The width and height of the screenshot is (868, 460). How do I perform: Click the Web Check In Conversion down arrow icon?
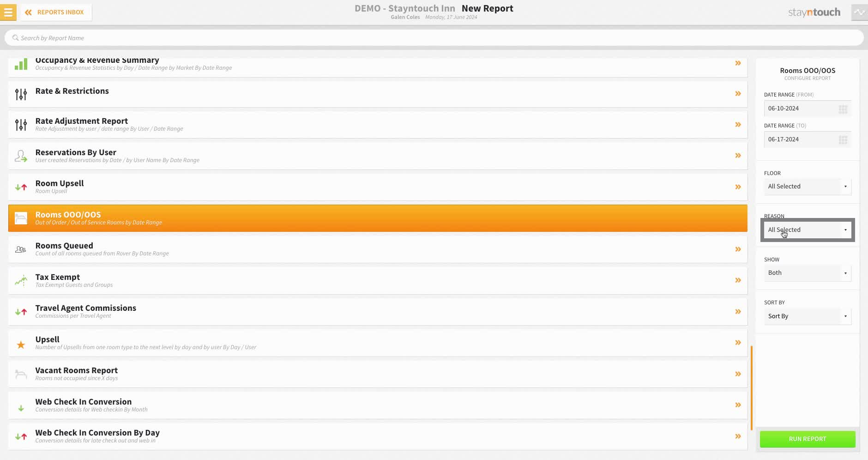click(x=21, y=408)
